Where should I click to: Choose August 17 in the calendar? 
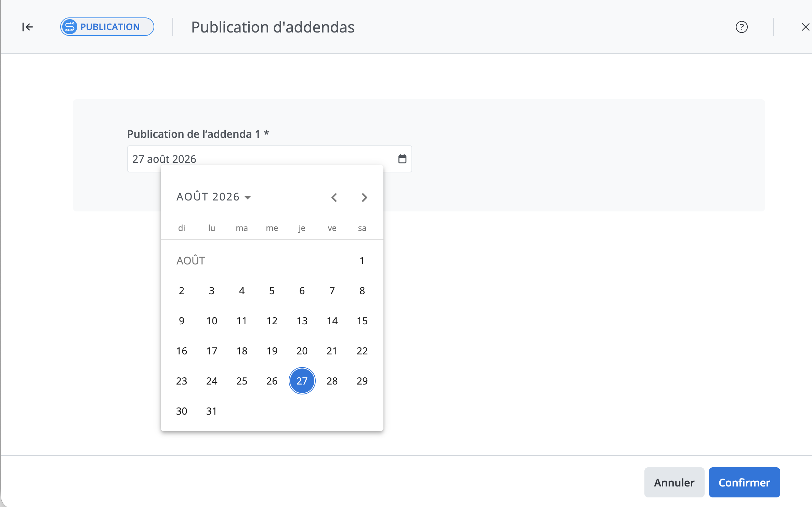point(212,351)
